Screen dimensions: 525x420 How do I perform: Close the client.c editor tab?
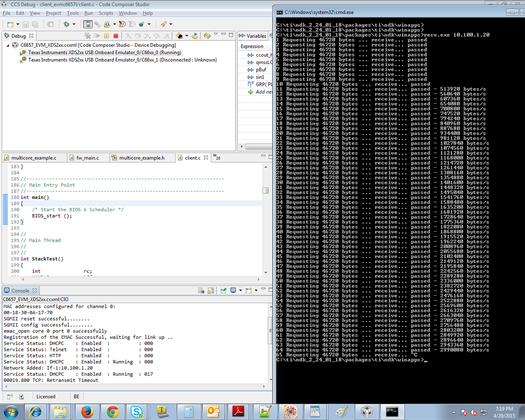click(x=206, y=157)
